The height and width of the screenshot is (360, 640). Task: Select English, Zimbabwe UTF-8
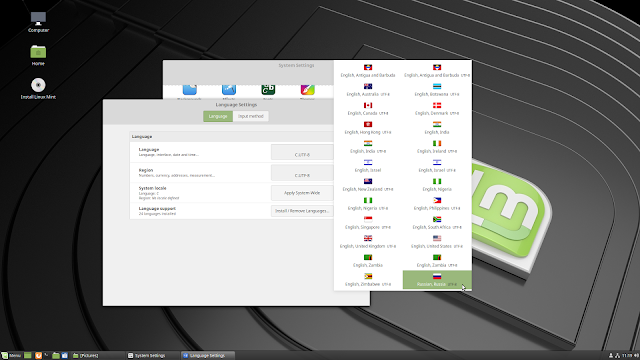click(x=368, y=280)
